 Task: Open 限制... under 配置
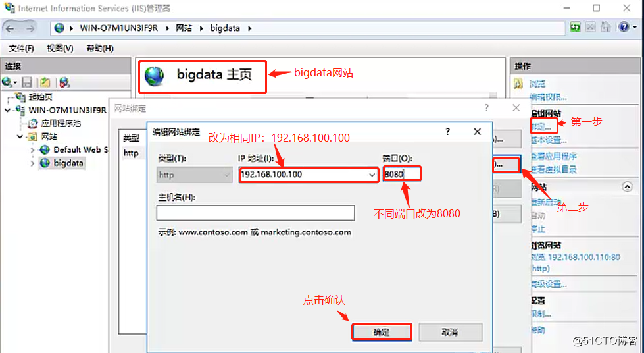(541, 314)
